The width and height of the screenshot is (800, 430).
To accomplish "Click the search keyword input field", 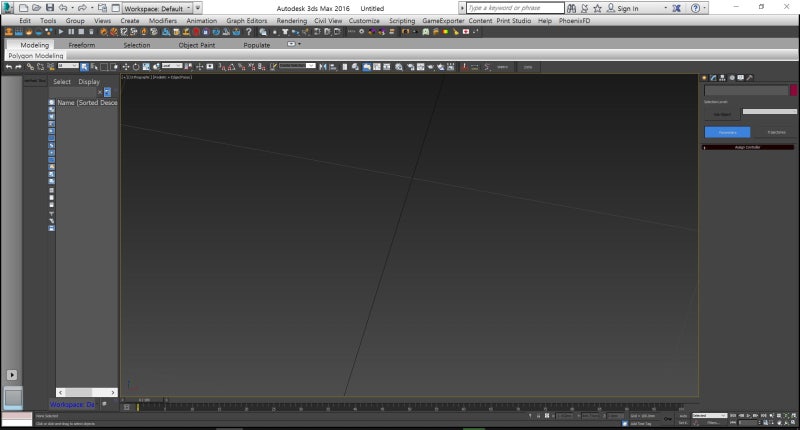I will (x=515, y=8).
